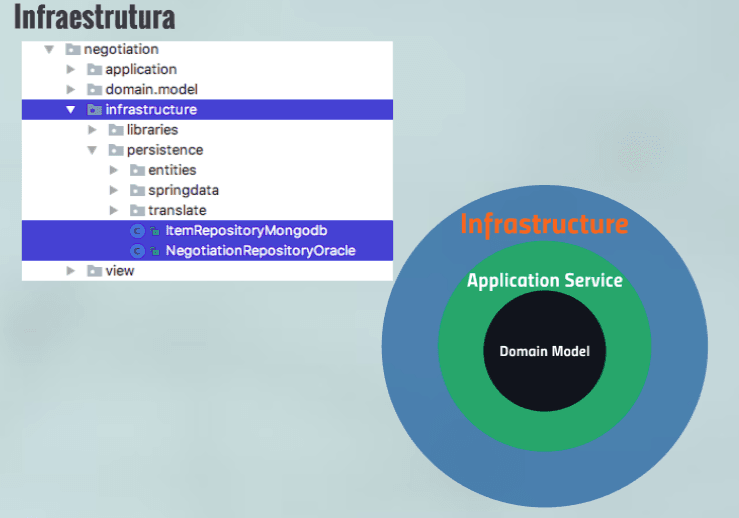
Task: Click the persistence folder icon
Action: pos(116,150)
